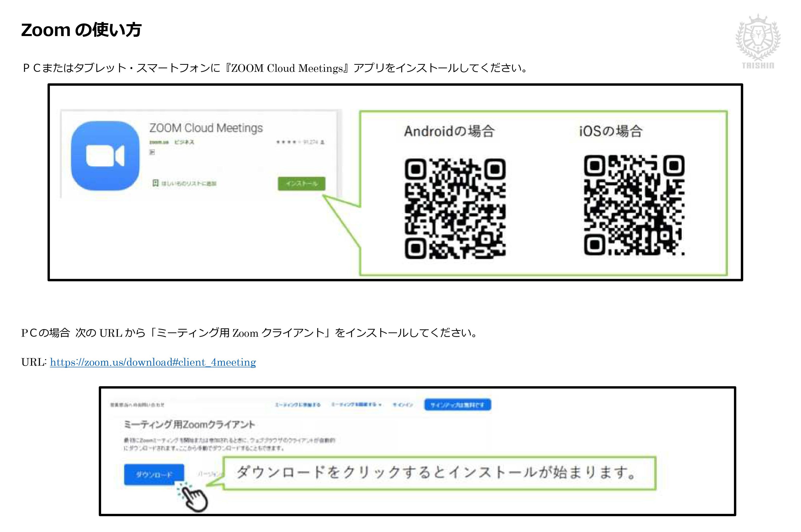Click the blue sign-up free button

pos(457,405)
